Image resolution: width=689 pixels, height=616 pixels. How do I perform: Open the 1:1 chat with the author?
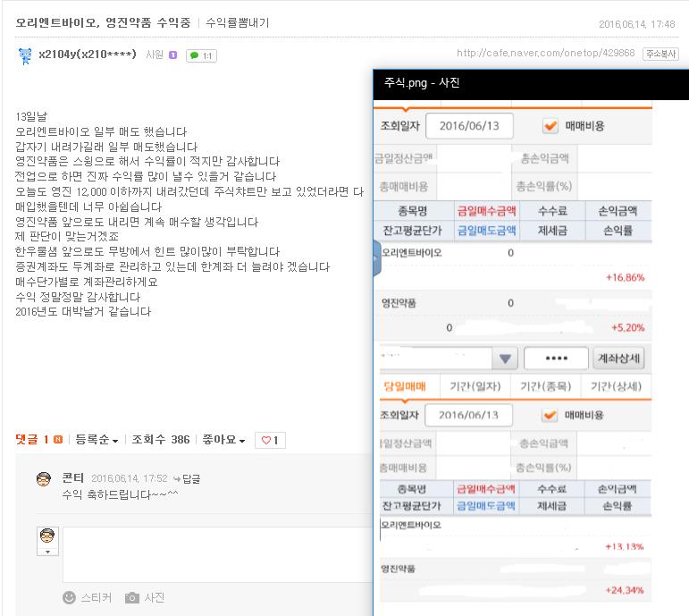tap(201, 55)
